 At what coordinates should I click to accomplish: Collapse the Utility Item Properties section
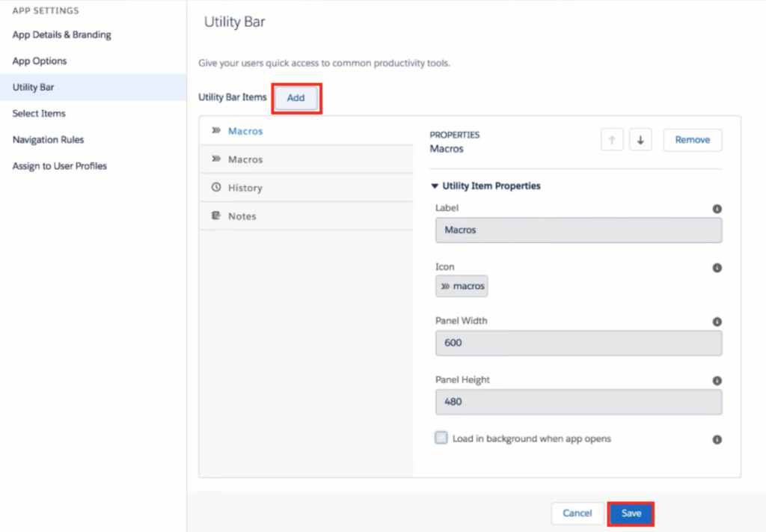(x=435, y=186)
